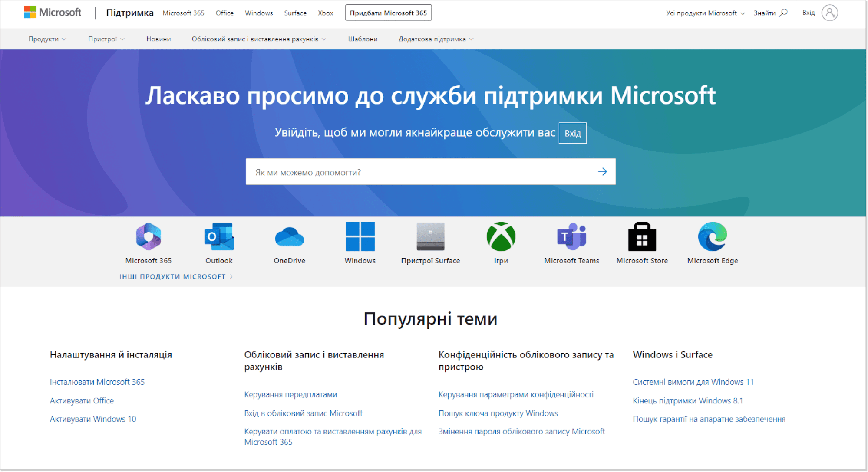
Task: Open Пошук гарантії на апаратне забезпечення link
Action: [x=709, y=419]
